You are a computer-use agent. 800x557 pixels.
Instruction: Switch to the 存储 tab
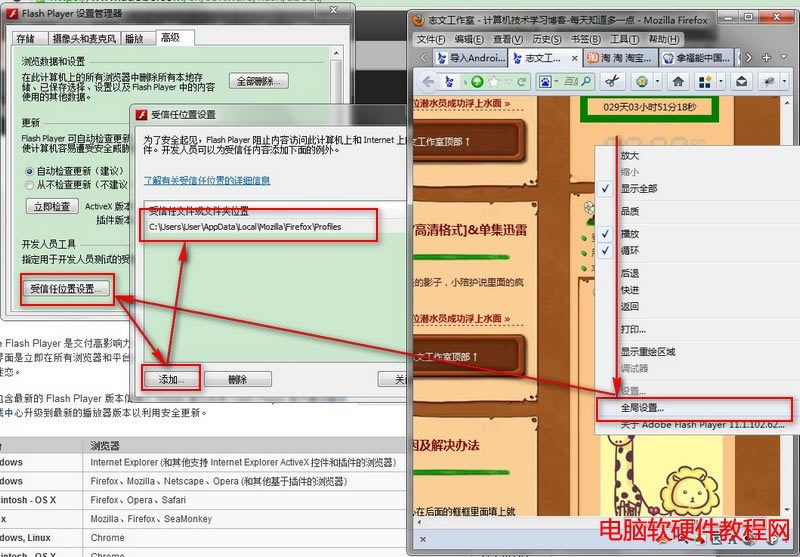point(26,38)
